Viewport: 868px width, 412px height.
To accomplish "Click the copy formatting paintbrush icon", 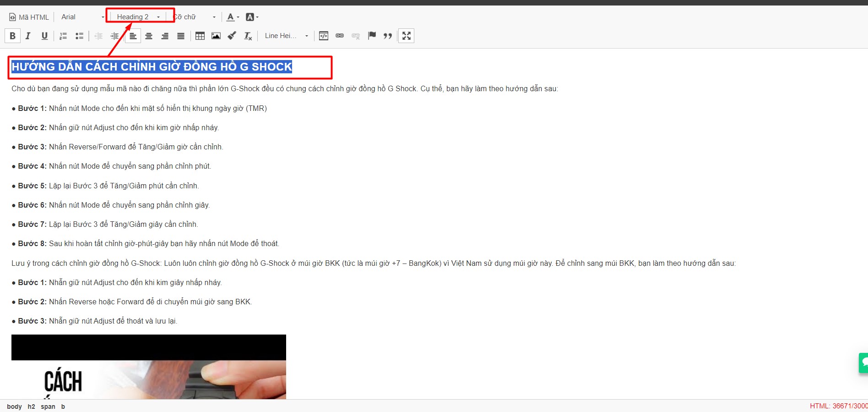I will (232, 36).
